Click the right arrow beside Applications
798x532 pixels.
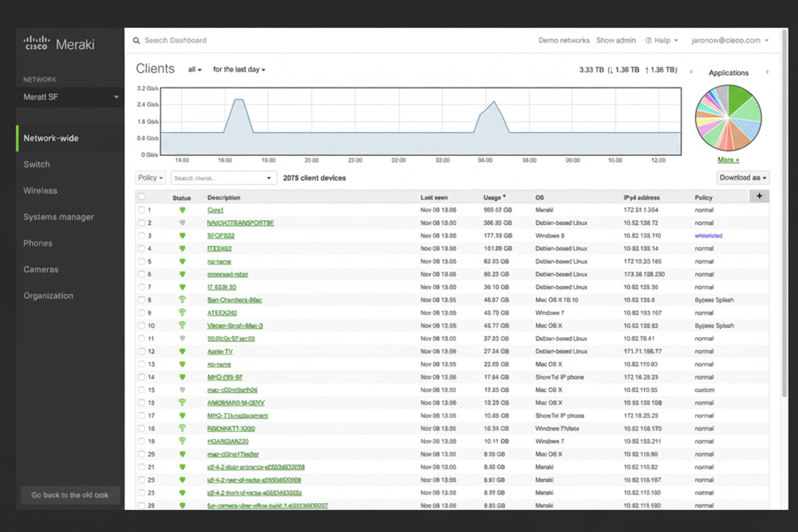[767, 72]
